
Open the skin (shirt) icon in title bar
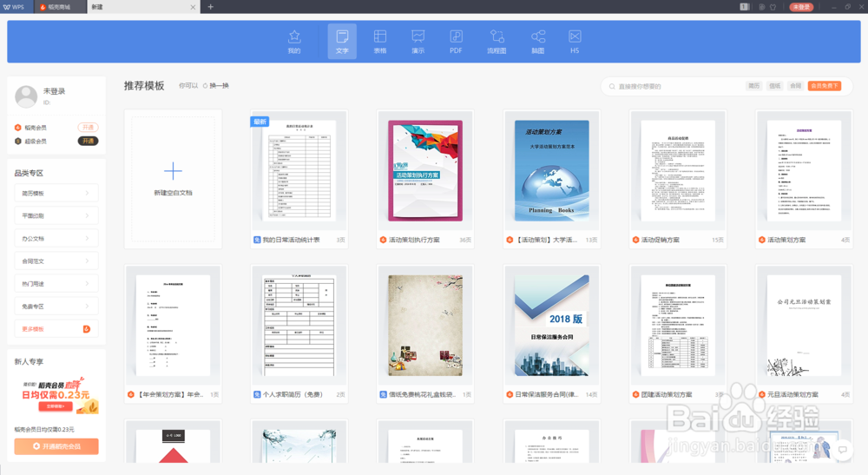point(773,7)
